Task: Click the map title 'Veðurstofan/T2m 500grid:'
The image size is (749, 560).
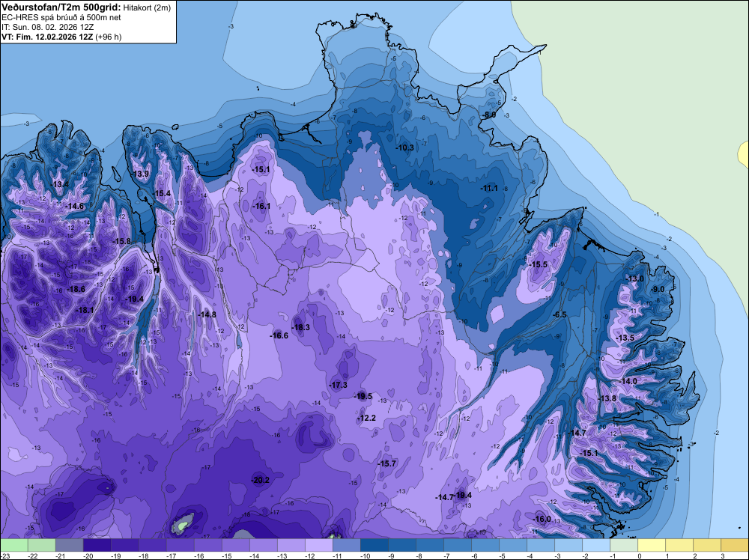Action: pos(61,7)
